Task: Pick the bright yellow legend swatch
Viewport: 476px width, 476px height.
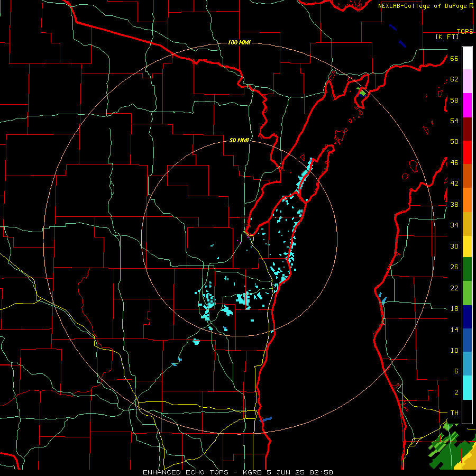Action: [467, 246]
